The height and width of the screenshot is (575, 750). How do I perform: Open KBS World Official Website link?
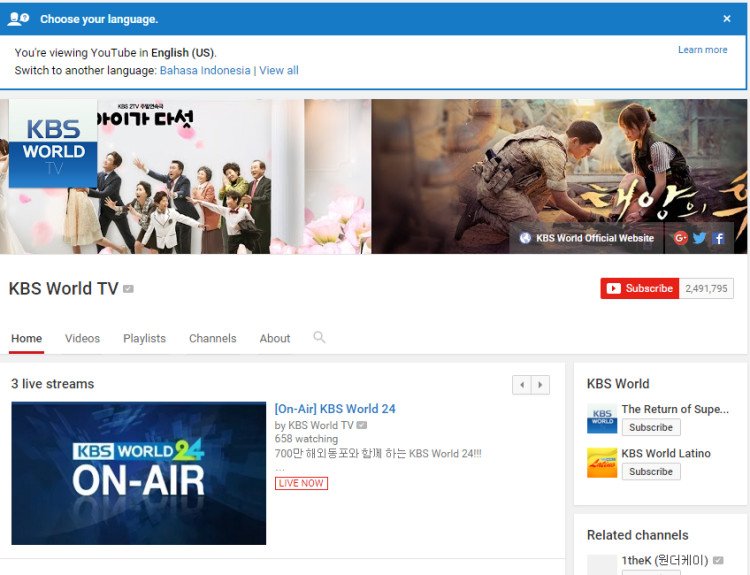tap(595, 238)
